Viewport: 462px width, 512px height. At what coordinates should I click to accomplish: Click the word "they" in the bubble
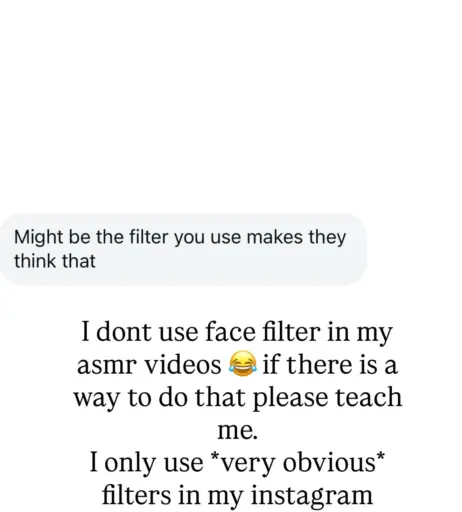pos(327,238)
